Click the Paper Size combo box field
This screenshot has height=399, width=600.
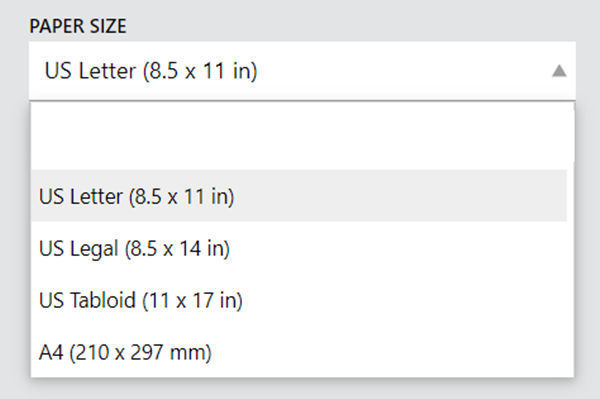(302, 71)
